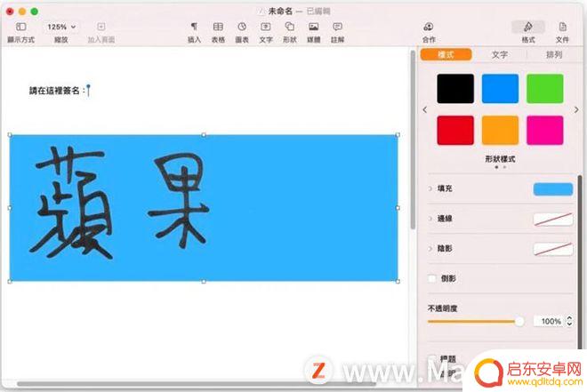Click the top-center resize handle of shape
587x392 pixels.
click(204, 134)
